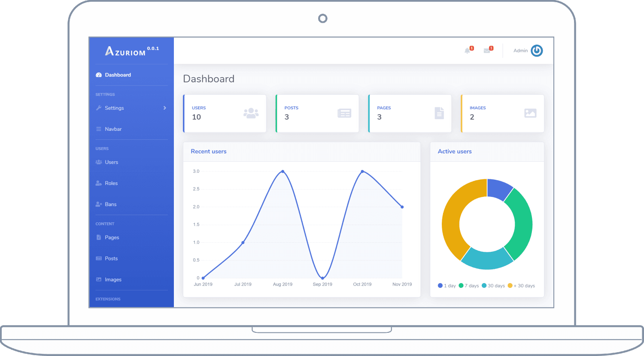Click the blue donut chart segment
644x356 pixels.
tap(498, 189)
